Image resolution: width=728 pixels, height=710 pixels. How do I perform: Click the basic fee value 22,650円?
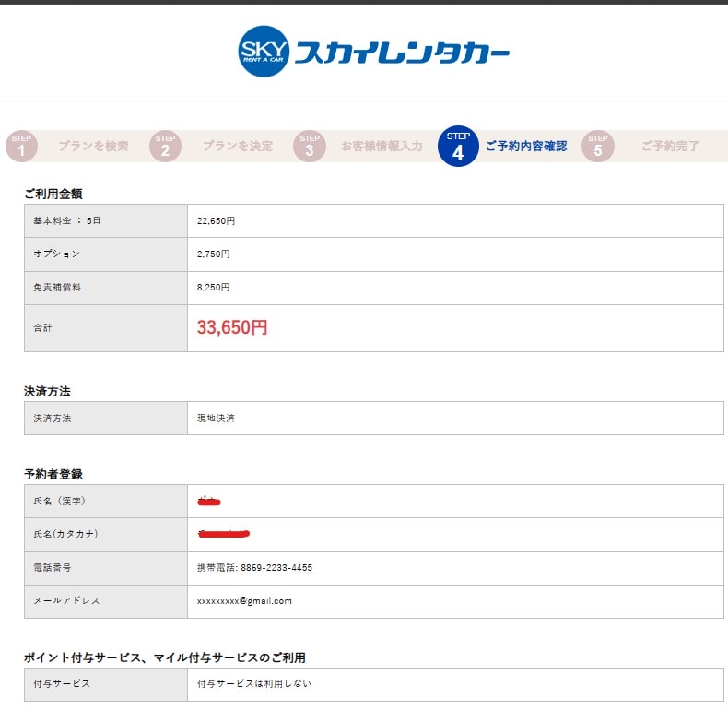216,221
